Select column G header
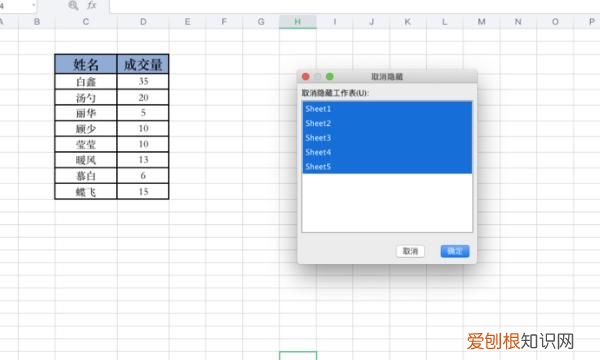 coord(261,22)
